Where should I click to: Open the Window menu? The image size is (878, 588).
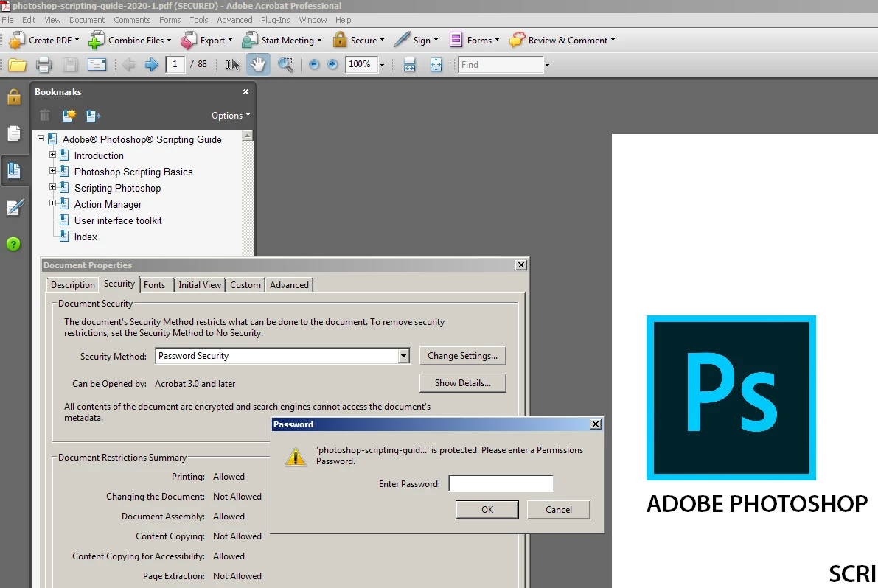(313, 20)
